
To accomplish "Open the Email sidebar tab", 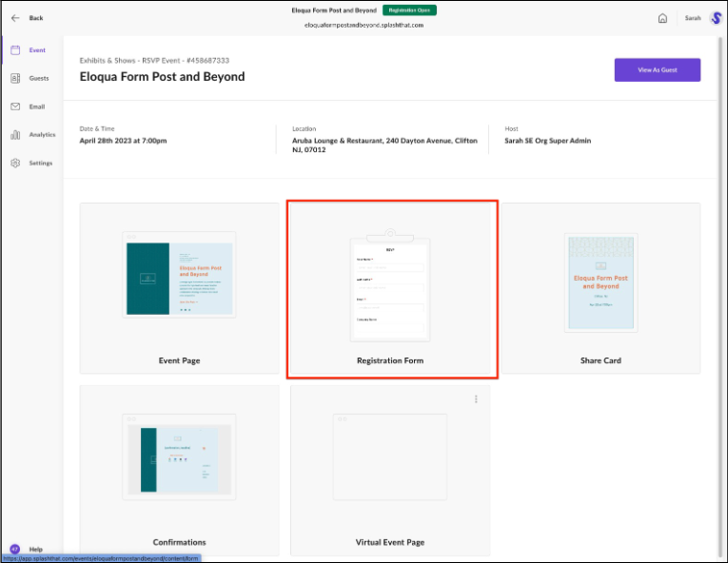I will click(37, 107).
